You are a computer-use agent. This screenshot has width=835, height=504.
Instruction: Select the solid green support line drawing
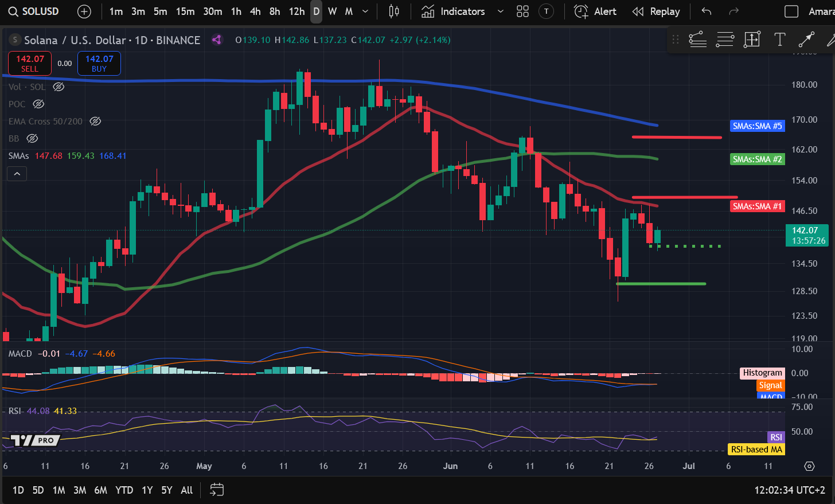661,283
